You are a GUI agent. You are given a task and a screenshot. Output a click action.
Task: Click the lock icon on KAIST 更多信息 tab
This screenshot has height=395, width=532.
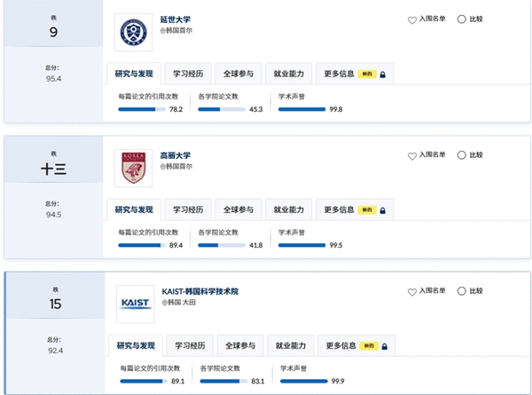coord(385,346)
